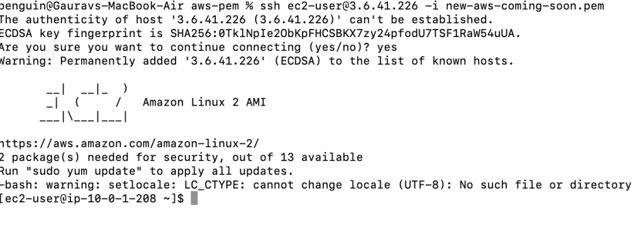
Task: Open the aws.amazon.com/amazon-linux-2 URL
Action: click(x=129, y=143)
